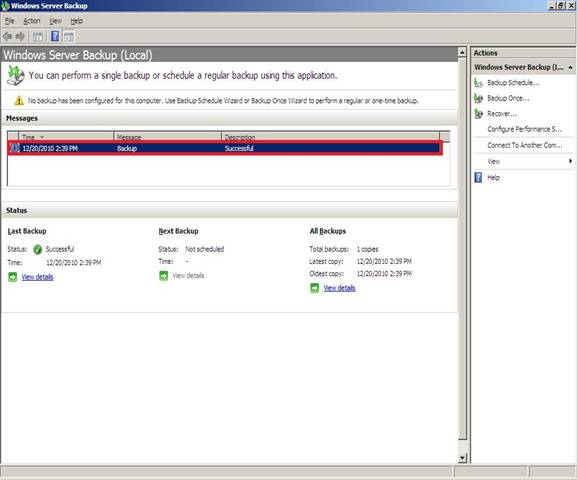The width and height of the screenshot is (577, 480).
Task: Expand the View submenu arrow in Actions
Action: point(570,161)
